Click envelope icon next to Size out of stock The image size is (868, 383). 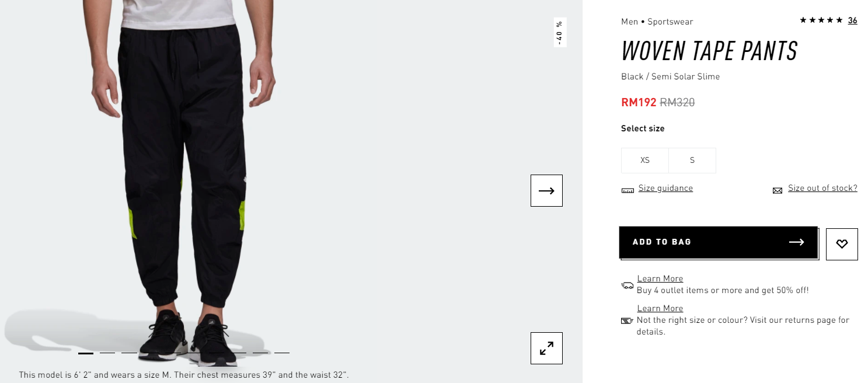(x=778, y=190)
